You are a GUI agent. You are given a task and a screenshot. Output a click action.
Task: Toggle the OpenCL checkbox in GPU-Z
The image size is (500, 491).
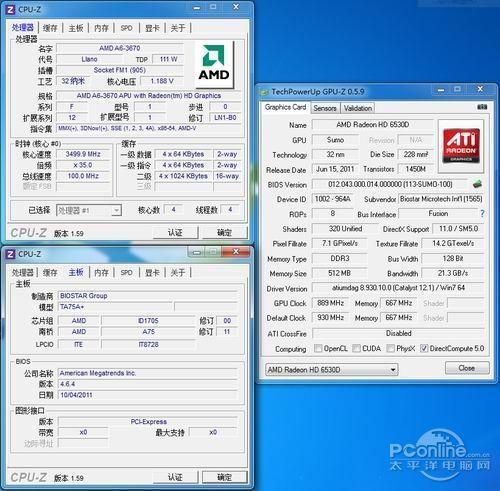318,349
